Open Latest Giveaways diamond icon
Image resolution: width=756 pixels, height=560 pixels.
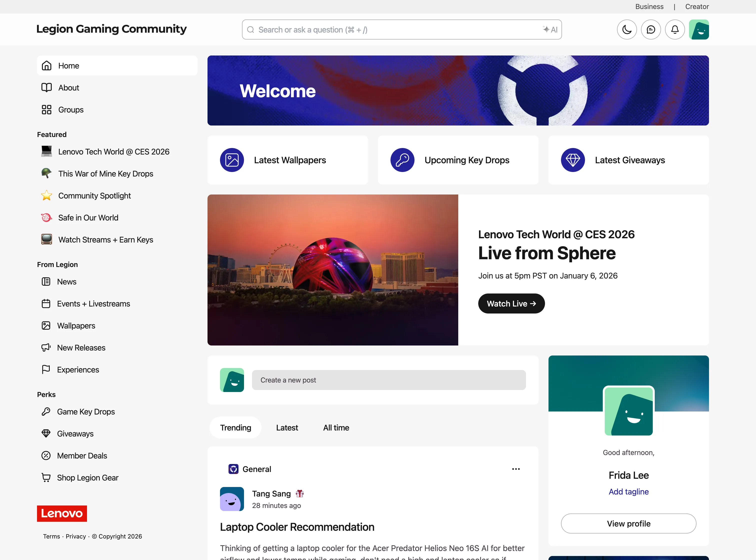click(572, 160)
